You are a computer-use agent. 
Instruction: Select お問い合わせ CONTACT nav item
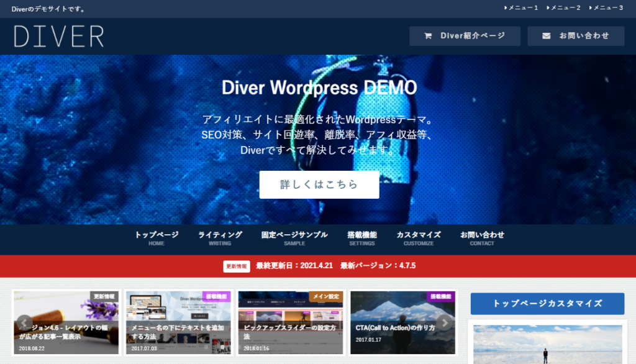pos(482,238)
